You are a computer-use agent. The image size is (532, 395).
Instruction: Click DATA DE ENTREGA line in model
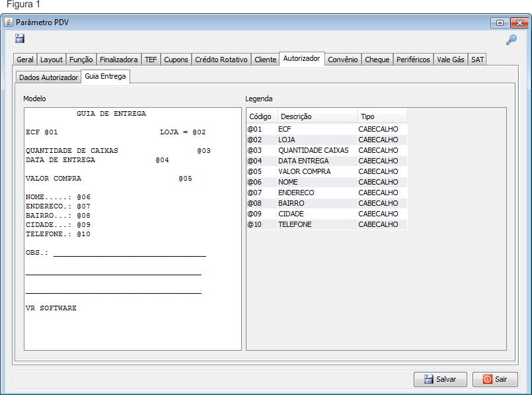97,159
